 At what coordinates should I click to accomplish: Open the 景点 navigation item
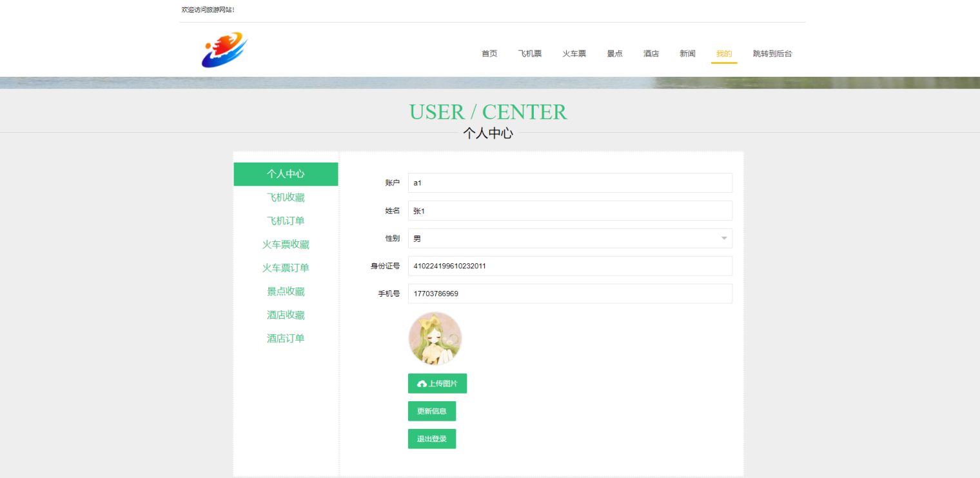(614, 54)
